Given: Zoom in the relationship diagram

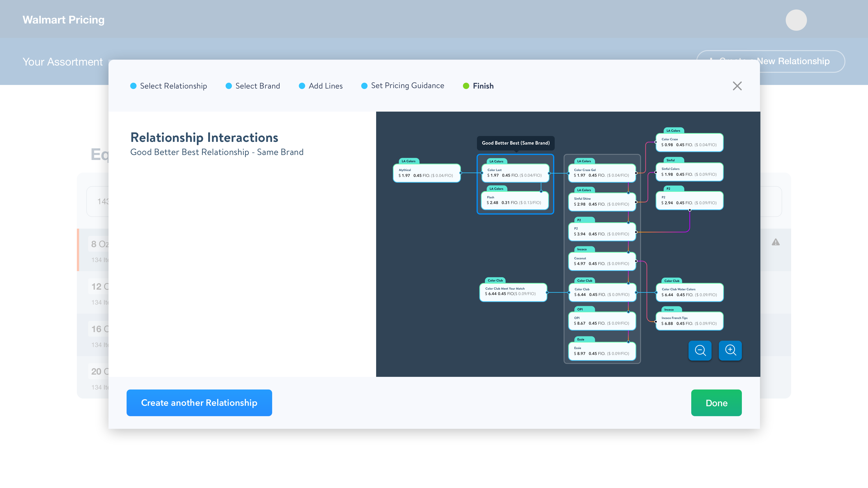Looking at the screenshot, I should (x=730, y=350).
